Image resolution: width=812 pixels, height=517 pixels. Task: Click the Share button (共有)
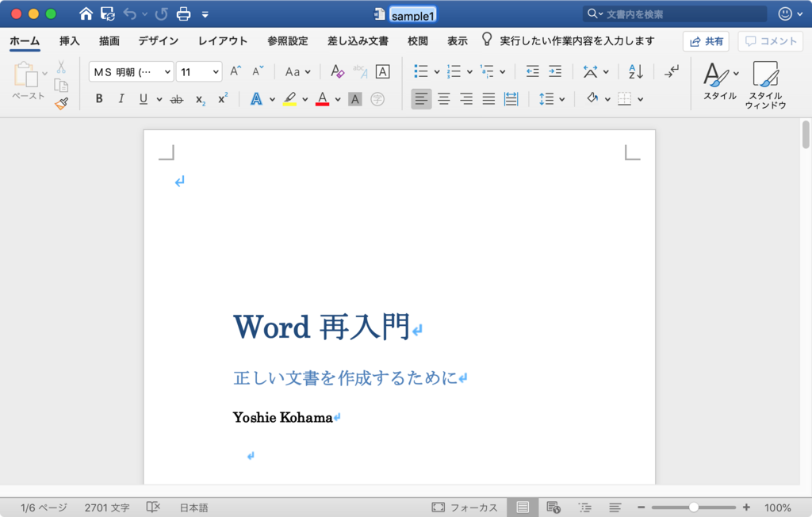[706, 41]
